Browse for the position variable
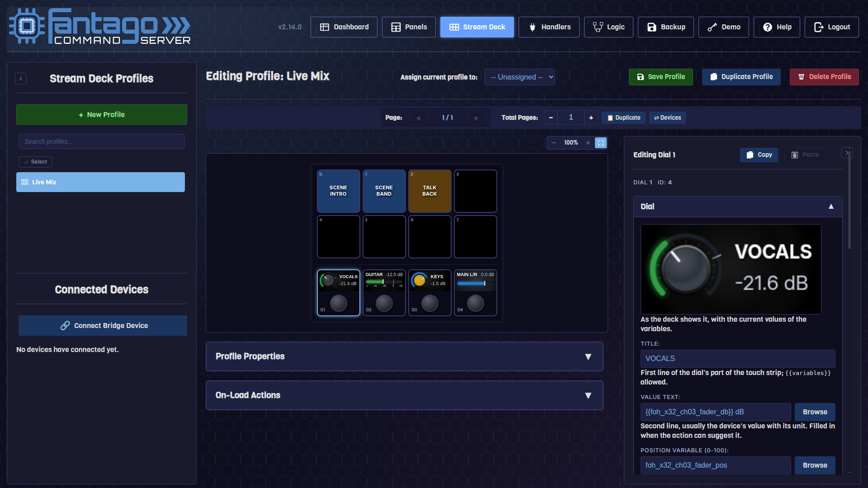The width and height of the screenshot is (868, 488). (x=815, y=465)
